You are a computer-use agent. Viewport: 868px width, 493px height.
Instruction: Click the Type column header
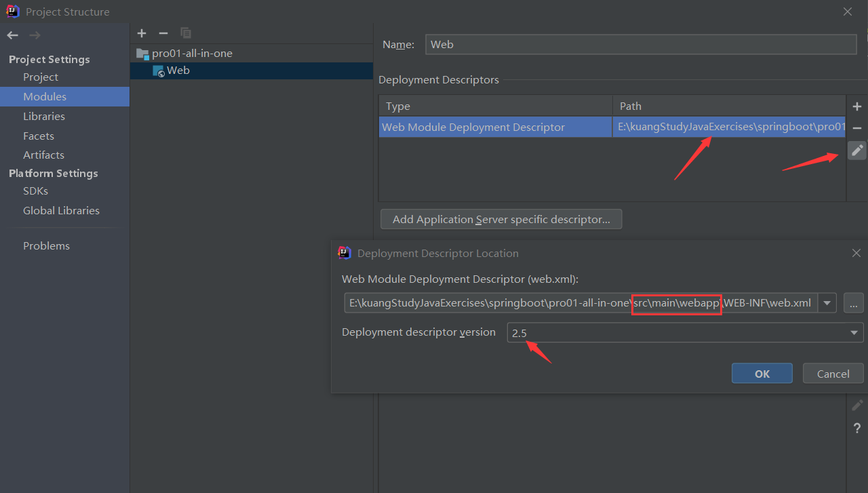[x=496, y=106]
